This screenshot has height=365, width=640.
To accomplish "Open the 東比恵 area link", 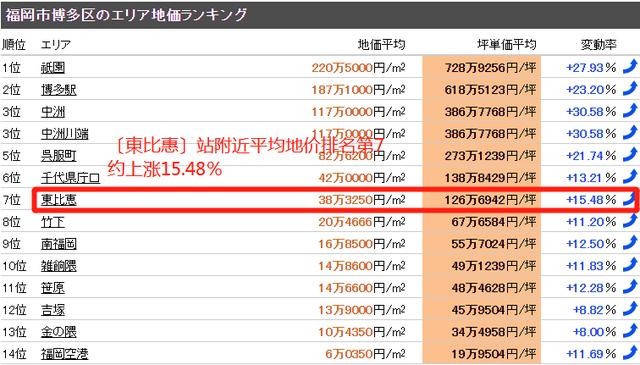I will point(59,200).
